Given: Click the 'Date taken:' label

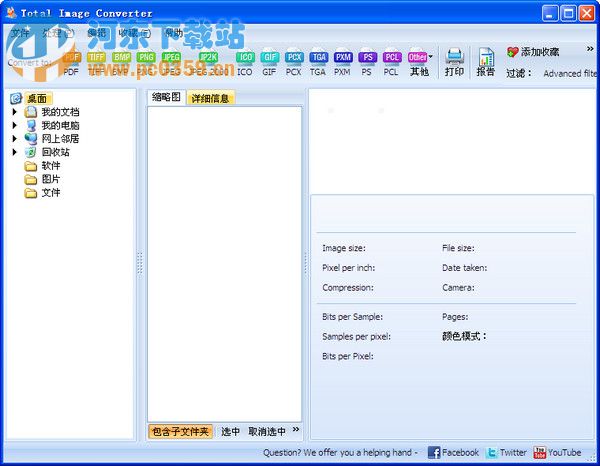Looking at the screenshot, I should (465, 268).
